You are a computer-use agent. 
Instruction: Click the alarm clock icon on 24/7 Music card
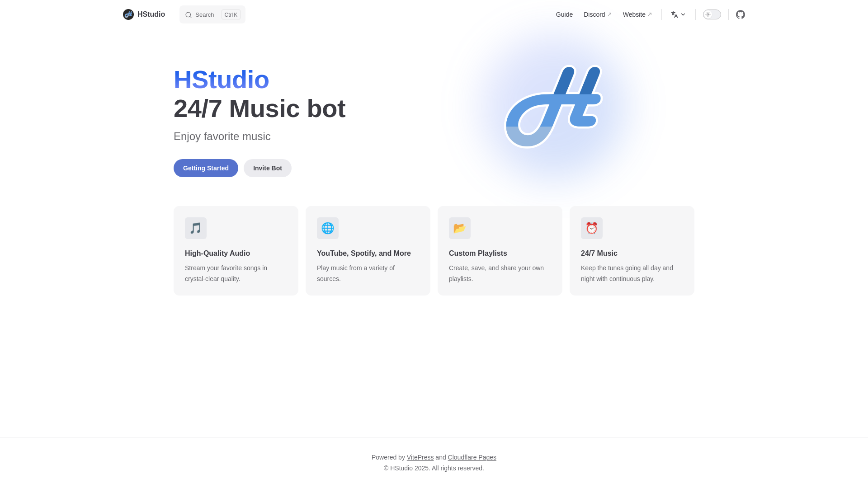[x=592, y=228]
